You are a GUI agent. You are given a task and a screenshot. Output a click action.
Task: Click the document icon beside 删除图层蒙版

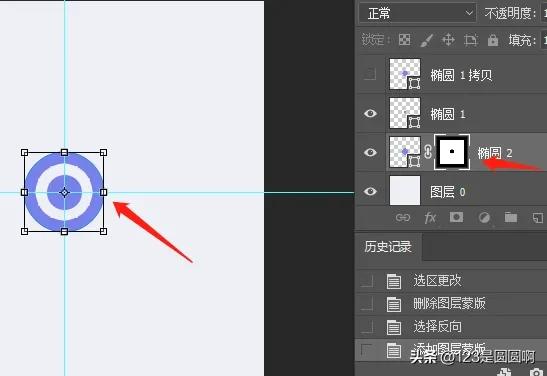394,304
